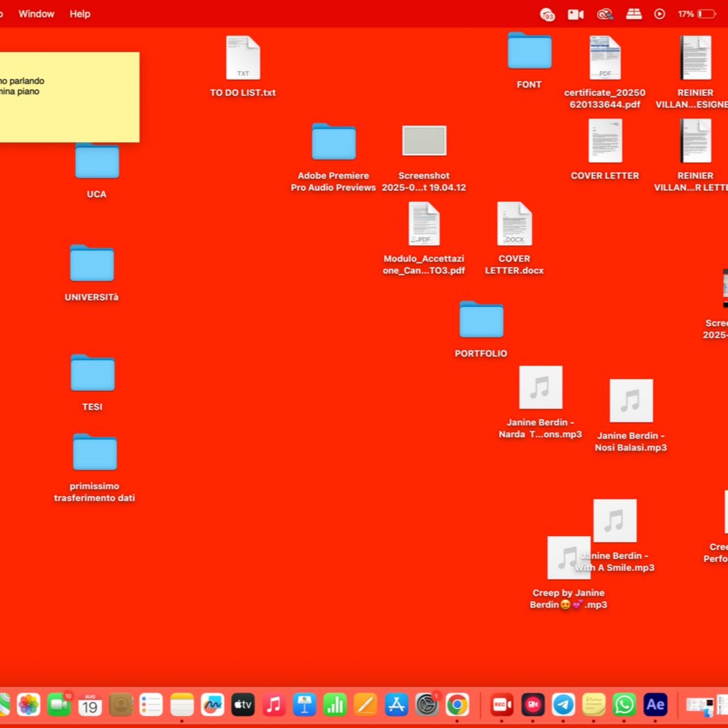Open the Apple TV app
The height and width of the screenshot is (728, 728).
(x=243, y=704)
